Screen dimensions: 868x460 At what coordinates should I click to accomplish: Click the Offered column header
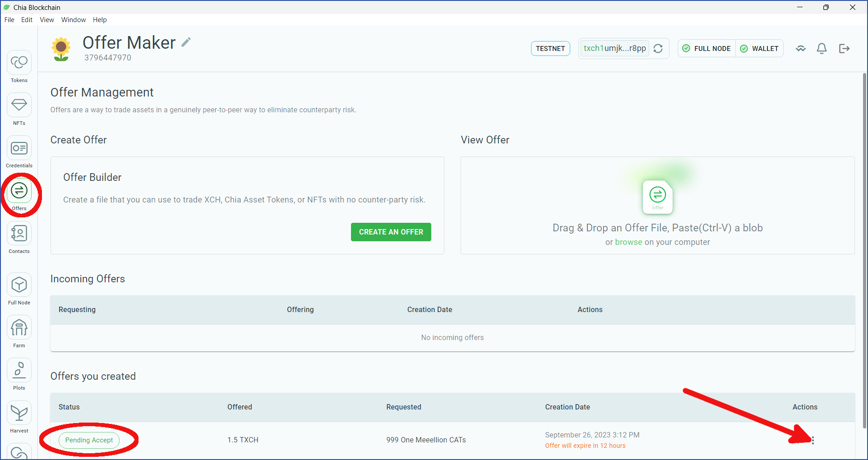point(240,407)
